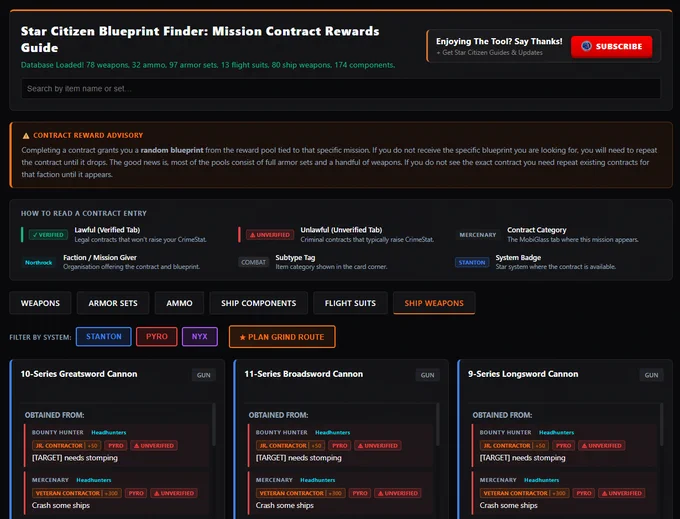Click Veteran Contractor +300 badge in Greatsword card
The image size is (680, 519).
click(x=77, y=493)
